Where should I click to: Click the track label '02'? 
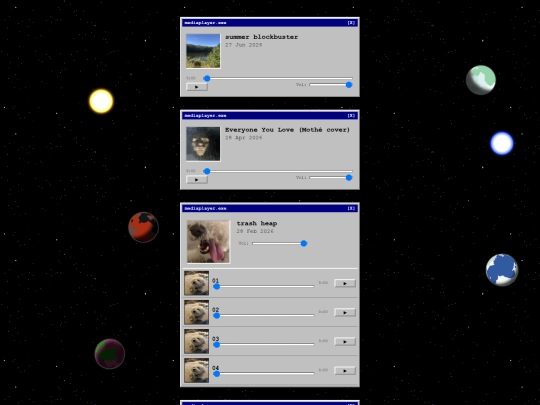(x=216, y=310)
